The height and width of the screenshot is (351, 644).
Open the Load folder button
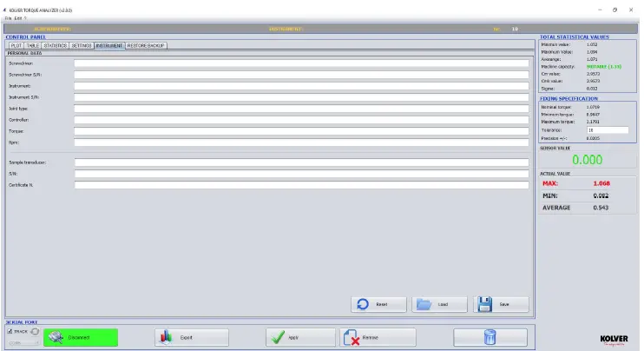[x=439, y=305]
